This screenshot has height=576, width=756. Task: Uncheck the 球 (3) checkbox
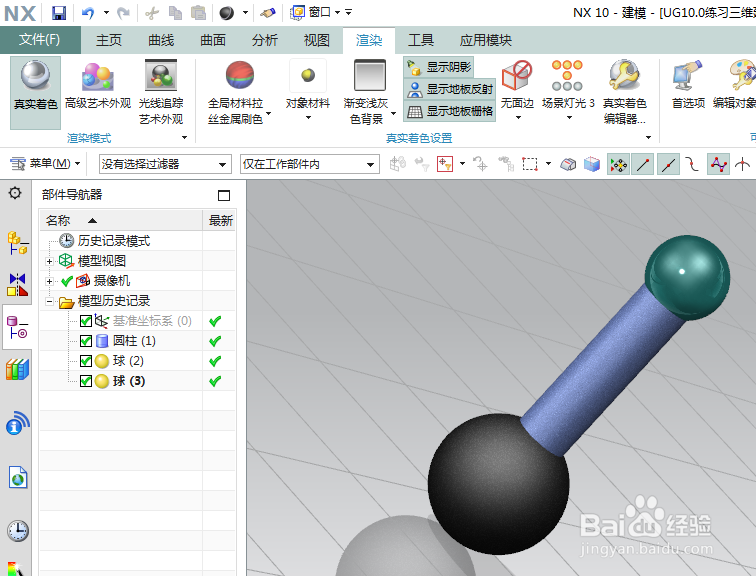(85, 381)
